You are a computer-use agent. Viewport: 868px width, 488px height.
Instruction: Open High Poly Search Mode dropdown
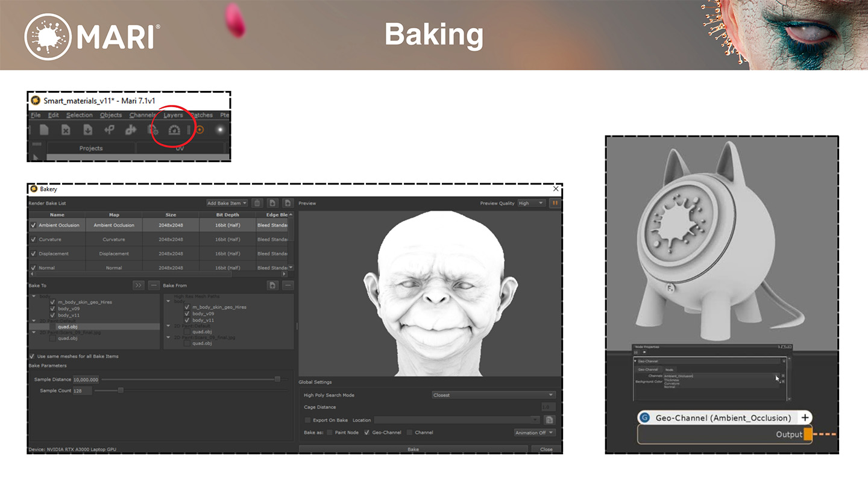pos(493,395)
